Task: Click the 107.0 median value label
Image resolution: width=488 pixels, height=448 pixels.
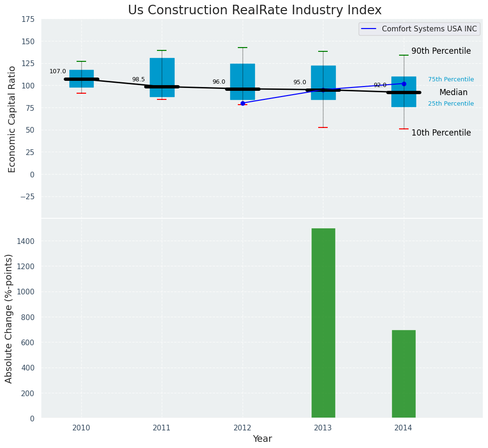Action: click(x=58, y=72)
